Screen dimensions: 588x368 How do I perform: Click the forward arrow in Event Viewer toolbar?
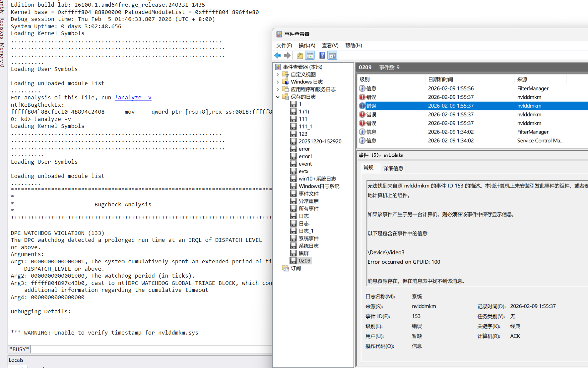(287, 55)
